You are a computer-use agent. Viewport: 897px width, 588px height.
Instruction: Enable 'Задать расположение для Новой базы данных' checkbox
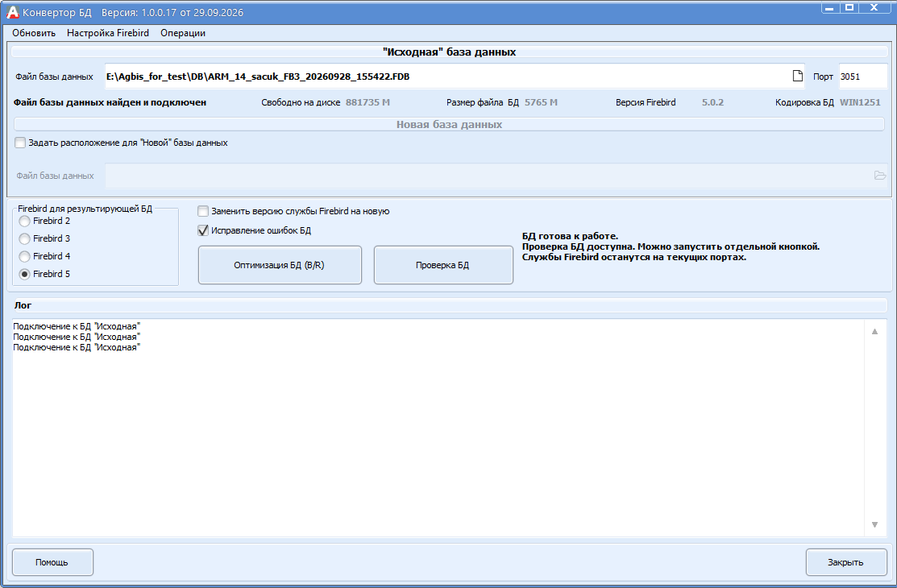coord(20,143)
